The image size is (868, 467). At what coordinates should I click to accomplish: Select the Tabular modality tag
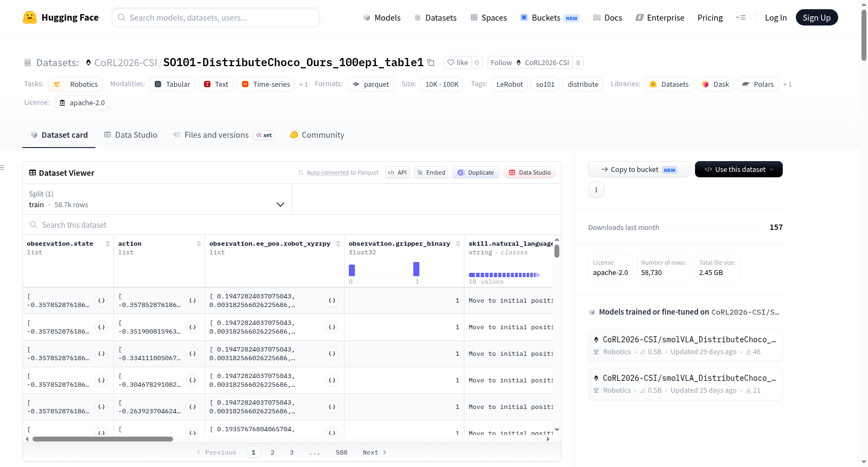[173, 84]
